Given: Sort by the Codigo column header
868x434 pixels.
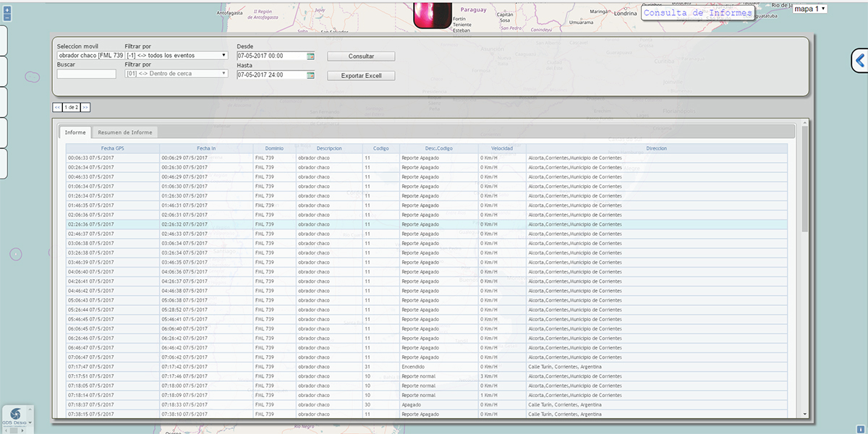Looking at the screenshot, I should tap(380, 148).
